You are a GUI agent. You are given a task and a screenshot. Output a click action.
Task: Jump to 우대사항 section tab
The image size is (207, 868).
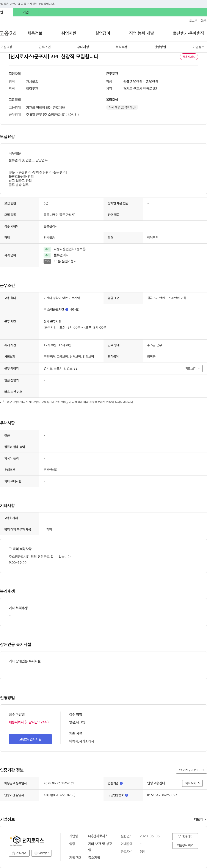tap(83, 47)
